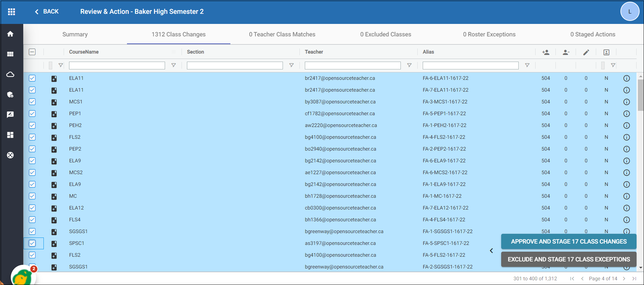644x285 pixels.
Task: Uncheck the SPSC1 row checkbox
Action: coord(32,243)
